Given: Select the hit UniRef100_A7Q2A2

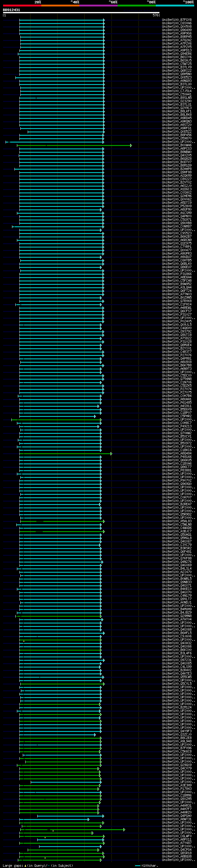Looking at the screenshot, I should [177, 40].
